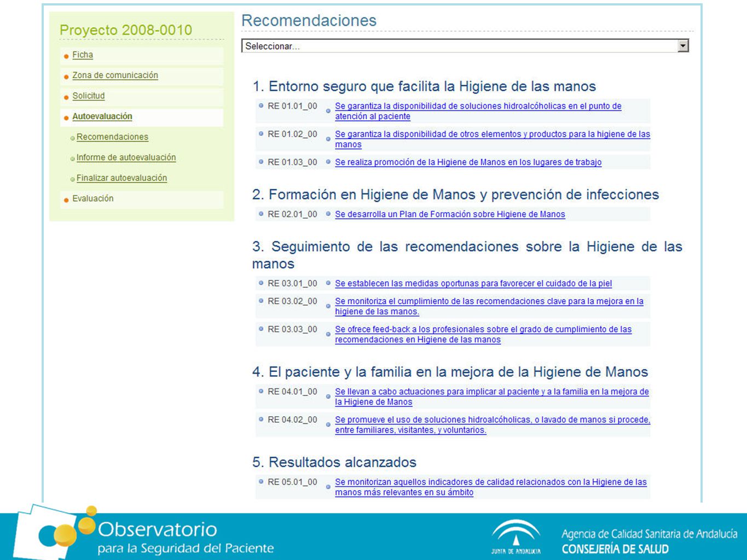Viewport: 747px width, 560px height.
Task: Select Autoevaluación in the sidebar
Action: coord(102,116)
